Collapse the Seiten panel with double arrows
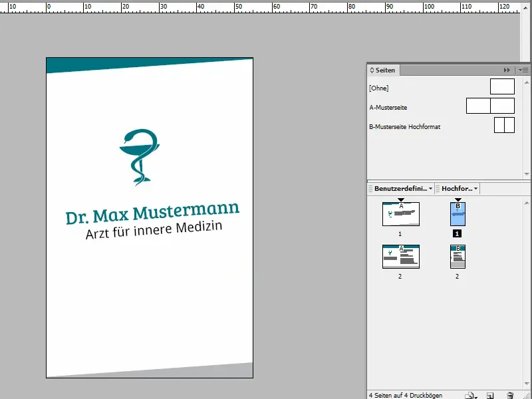 tap(507, 70)
